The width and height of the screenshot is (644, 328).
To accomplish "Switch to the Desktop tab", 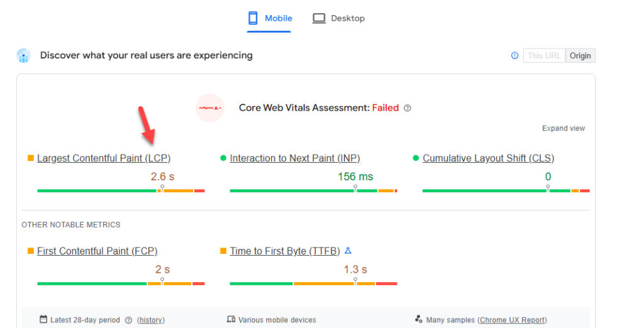I will (x=338, y=18).
